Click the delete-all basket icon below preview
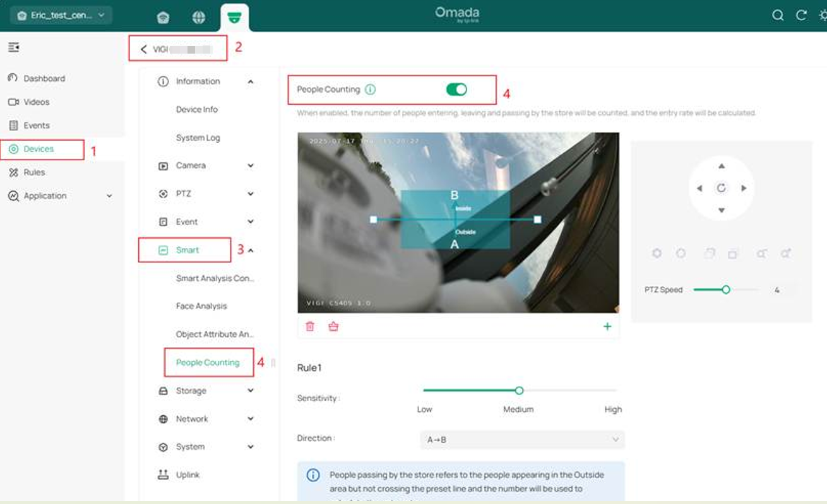The width and height of the screenshot is (827, 504). [333, 326]
